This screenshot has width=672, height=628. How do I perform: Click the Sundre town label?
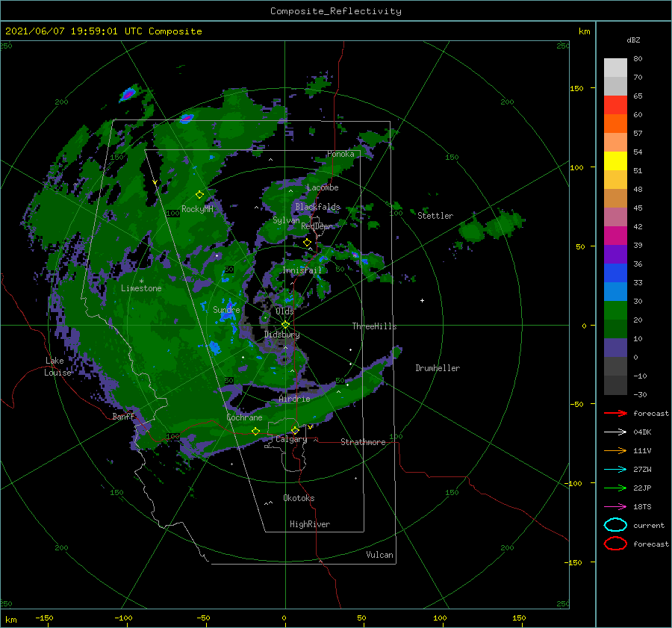pyautogui.click(x=226, y=309)
